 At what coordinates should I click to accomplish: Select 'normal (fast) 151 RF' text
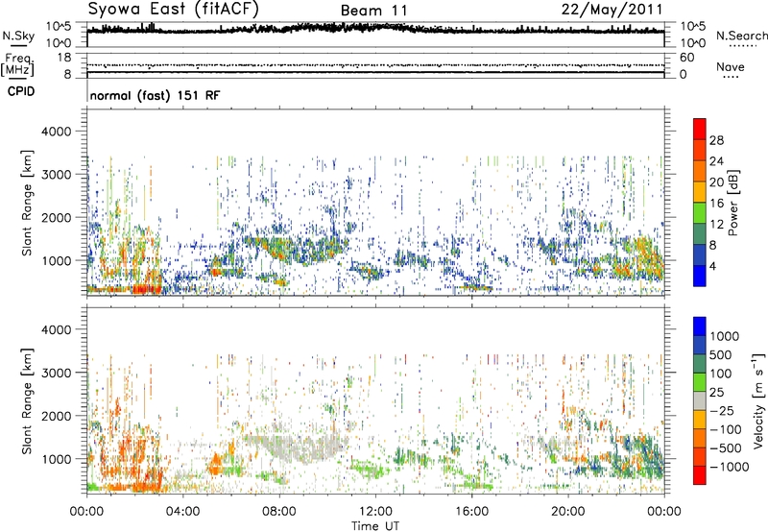[155, 95]
